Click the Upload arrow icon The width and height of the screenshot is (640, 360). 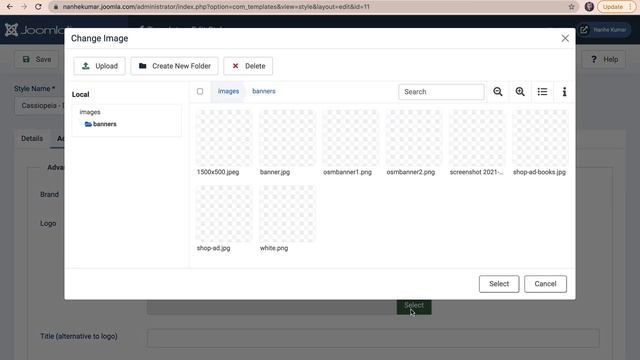click(86, 66)
